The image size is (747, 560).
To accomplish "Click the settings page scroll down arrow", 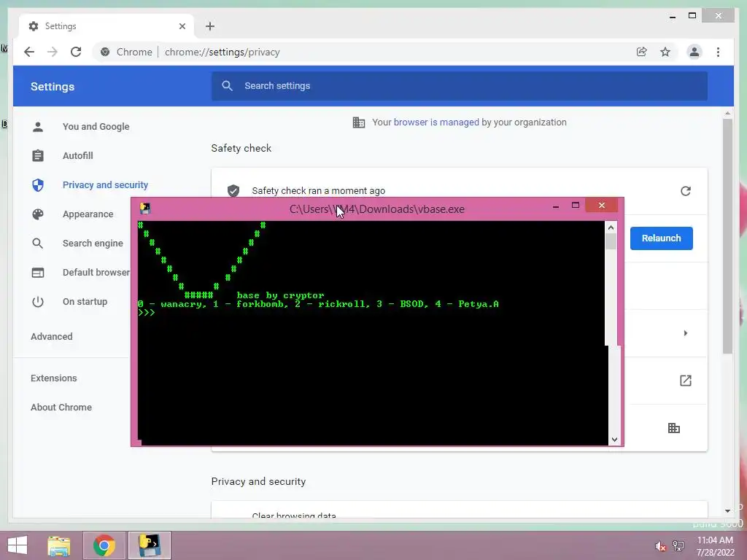I will coord(727,511).
